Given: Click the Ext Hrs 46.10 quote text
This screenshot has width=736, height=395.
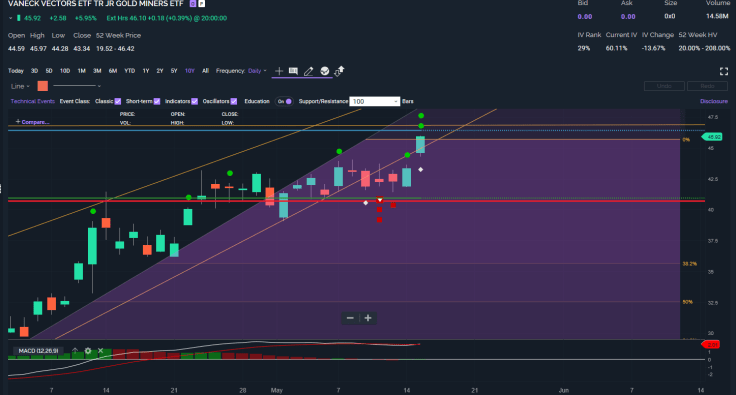Looking at the screenshot, I should pyautogui.click(x=167, y=18).
